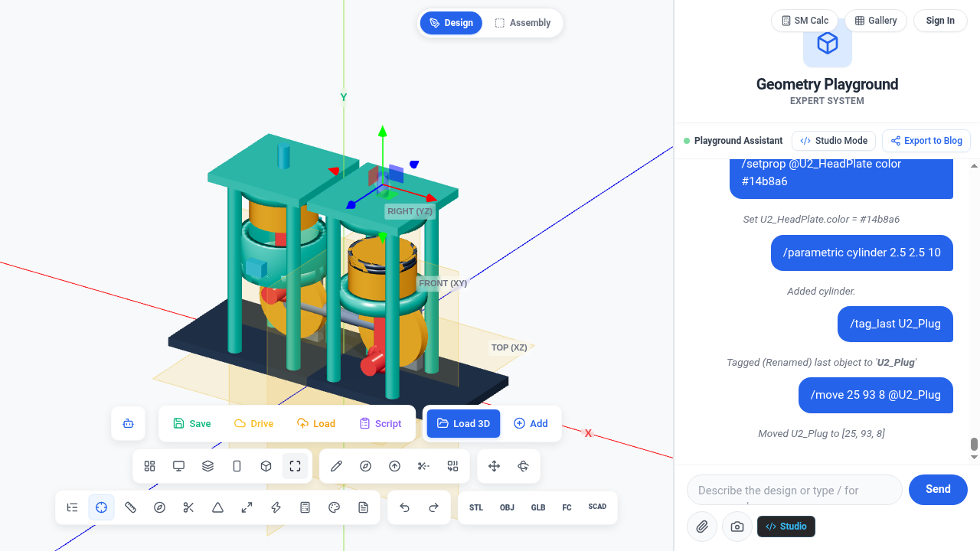
Task: Open the Gallery
Action: (x=876, y=21)
